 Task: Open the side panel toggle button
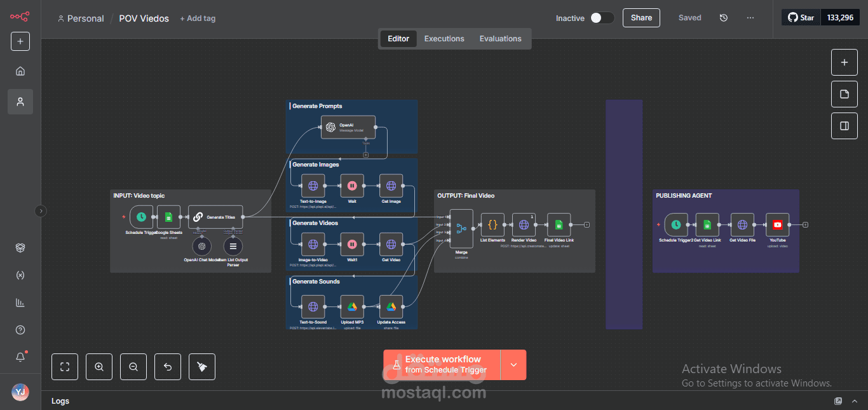pyautogui.click(x=844, y=126)
